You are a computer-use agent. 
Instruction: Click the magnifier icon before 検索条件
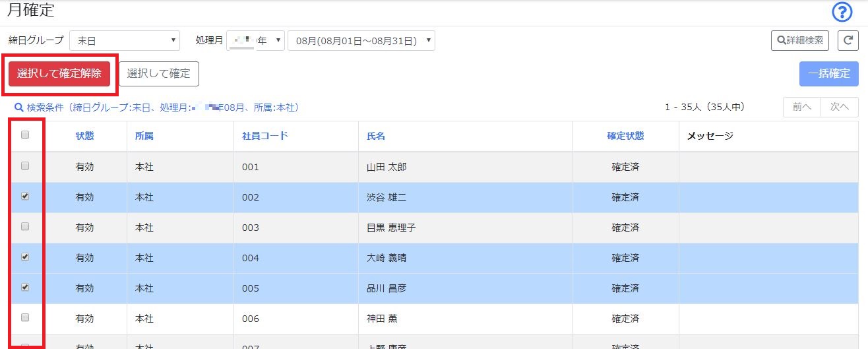pos(19,107)
